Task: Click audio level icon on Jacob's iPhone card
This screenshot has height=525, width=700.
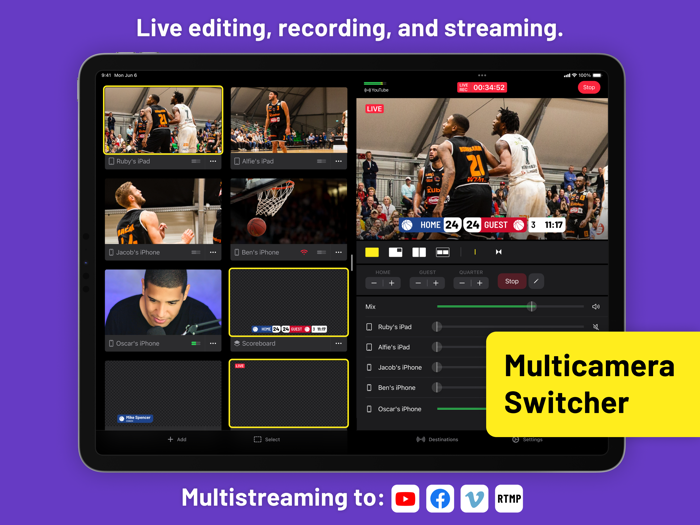Action: (196, 252)
